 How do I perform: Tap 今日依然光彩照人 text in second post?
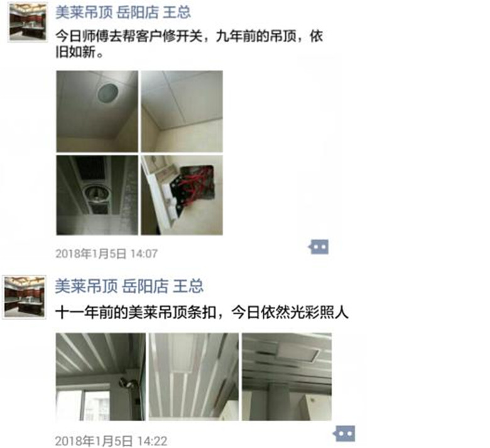(x=290, y=312)
